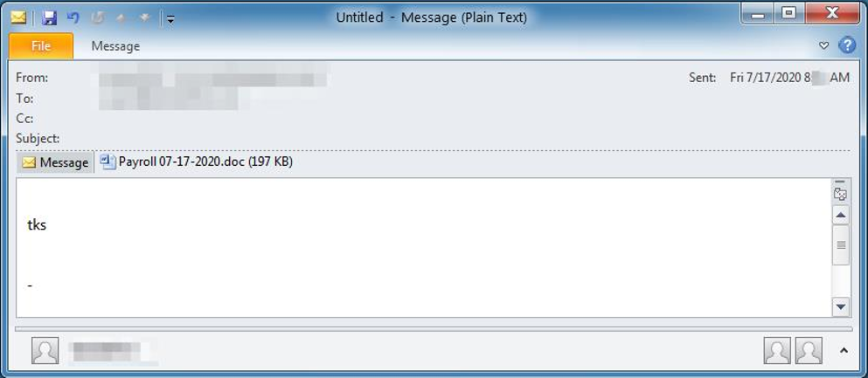Click the rightmost recipient contact photo
This screenshot has width=868, height=378.
[x=809, y=350]
